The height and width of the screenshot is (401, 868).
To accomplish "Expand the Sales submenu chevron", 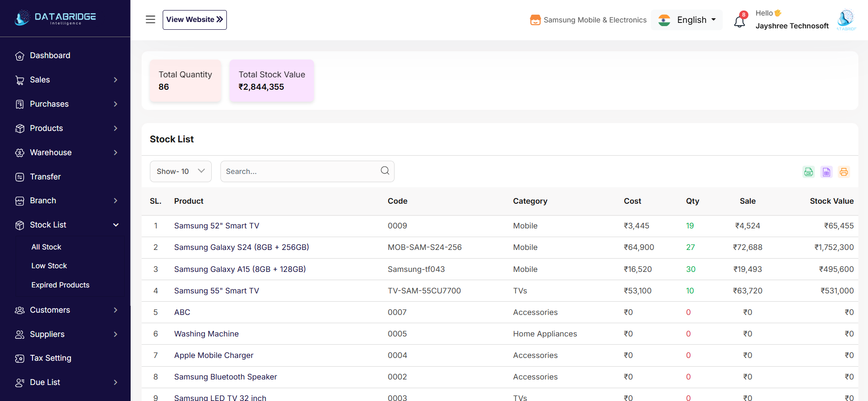I will point(115,80).
